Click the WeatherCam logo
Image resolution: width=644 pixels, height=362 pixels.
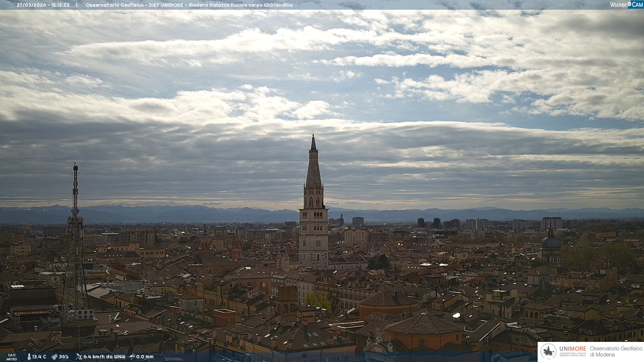tap(626, 5)
